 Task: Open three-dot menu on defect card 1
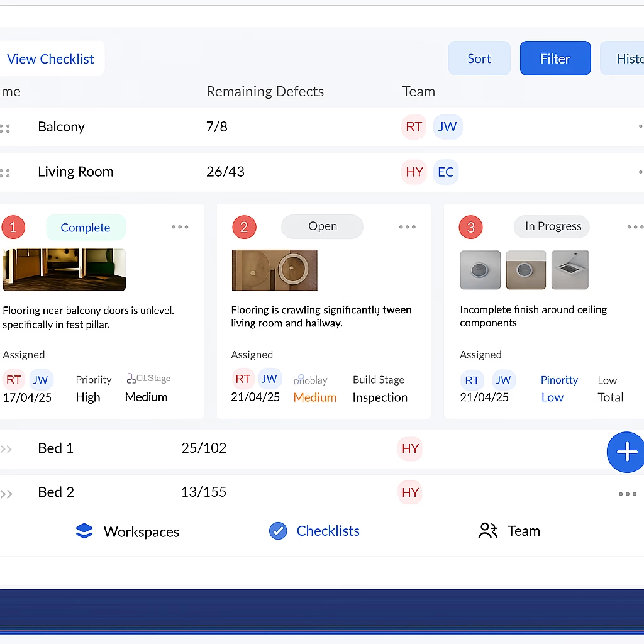point(180,227)
